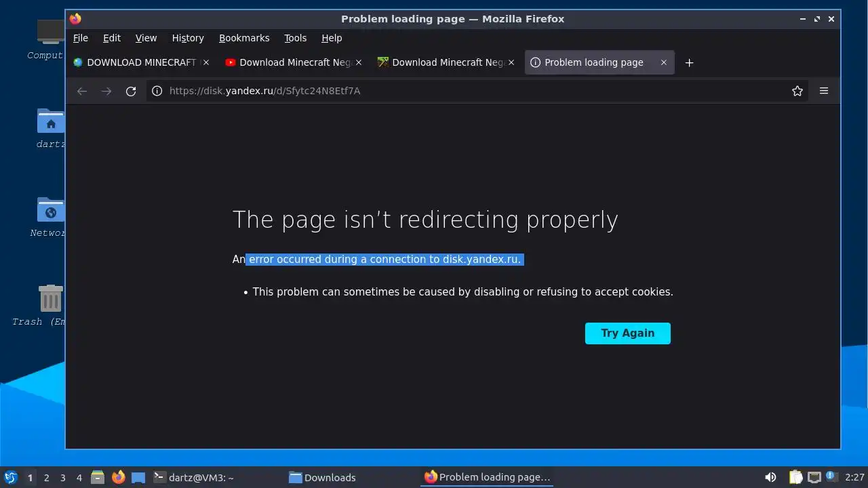Close the YouTube Download Minecraft tab

coord(359,62)
